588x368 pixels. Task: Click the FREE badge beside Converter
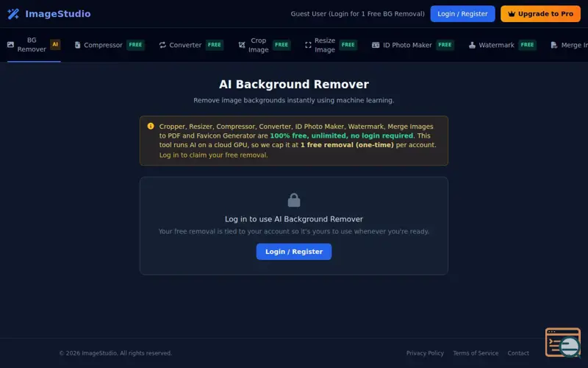(x=214, y=45)
